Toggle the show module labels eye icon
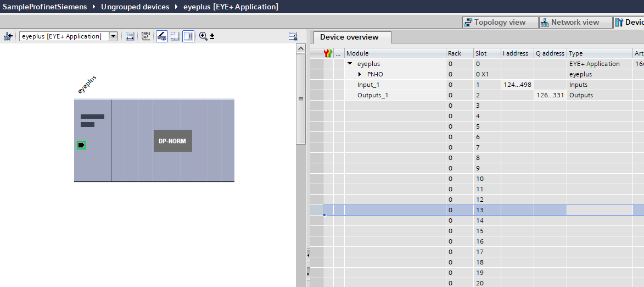This screenshot has height=287, width=644. click(161, 36)
